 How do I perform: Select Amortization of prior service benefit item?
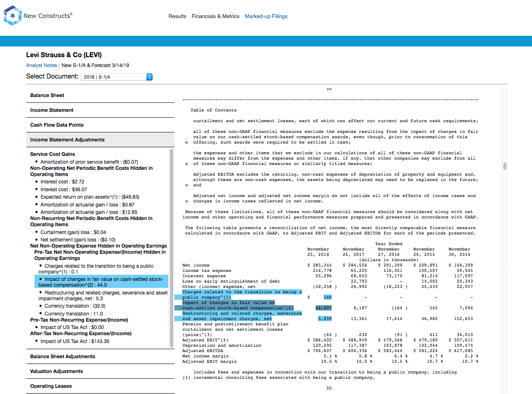pyautogui.click(x=89, y=162)
